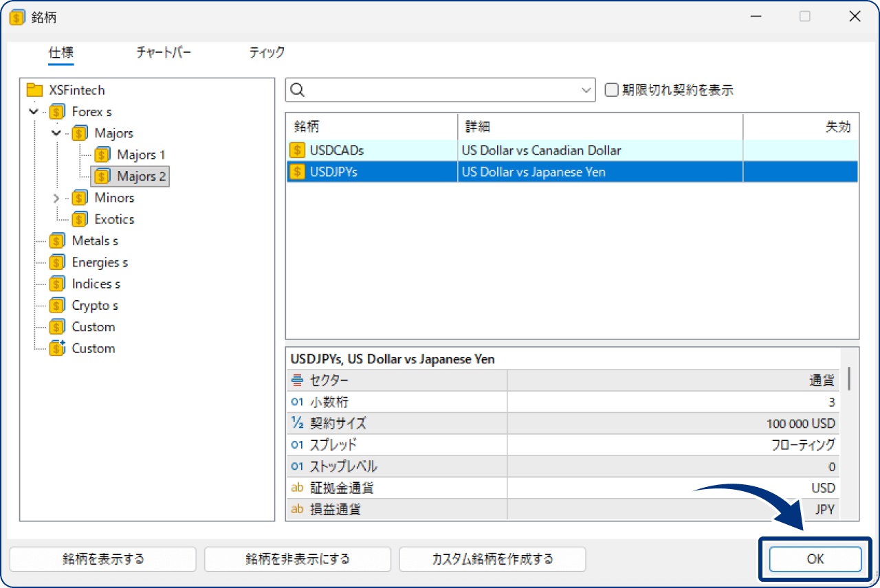880x588 pixels.
Task: Click the last Custom icon with plus badge
Action: (57, 348)
